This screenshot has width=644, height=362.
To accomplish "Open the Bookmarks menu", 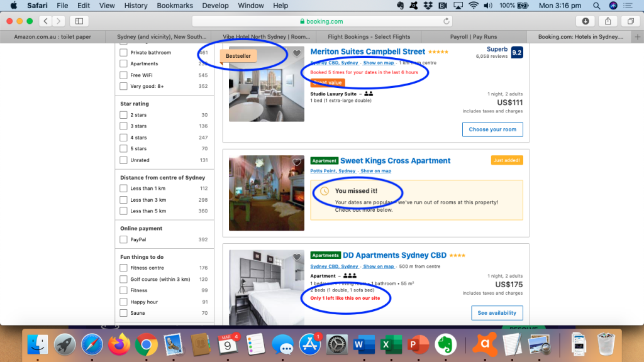I will point(175,6).
